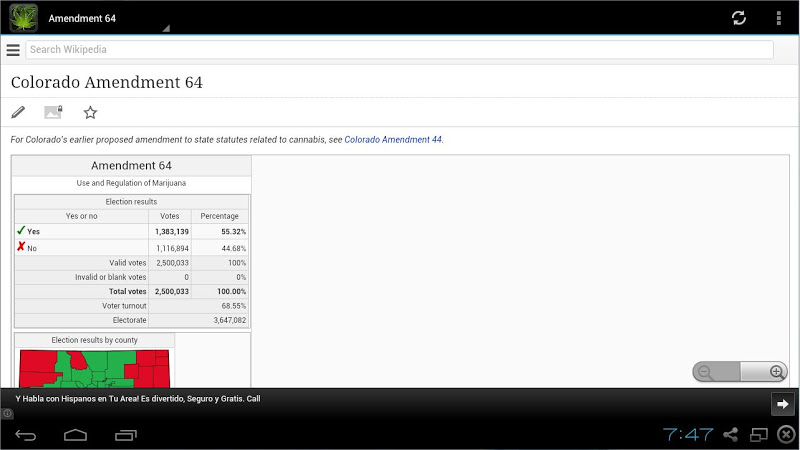Go back with the Android back button
800x450 pixels.
[x=26, y=435]
